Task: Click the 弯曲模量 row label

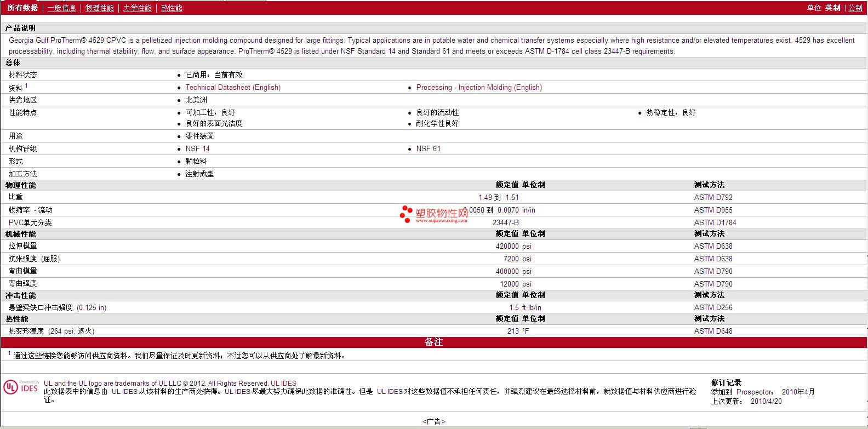Action: (x=22, y=271)
